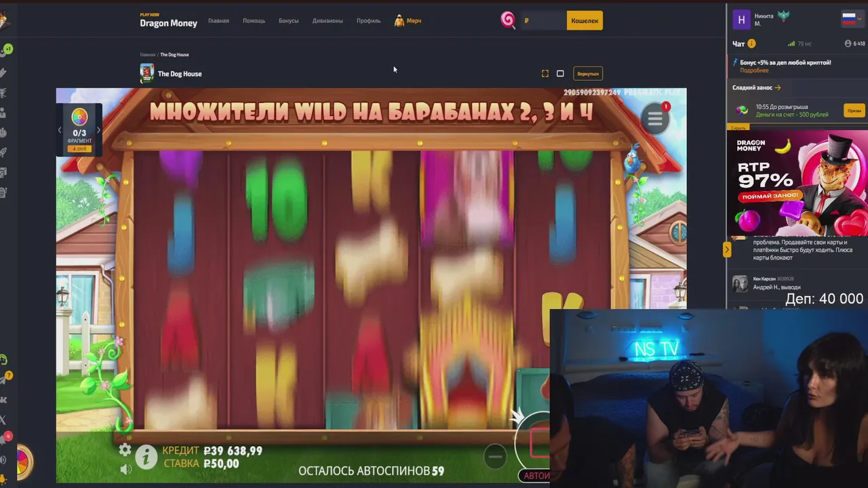
Task: Go to previous fragment with left arrow
Action: point(60,130)
